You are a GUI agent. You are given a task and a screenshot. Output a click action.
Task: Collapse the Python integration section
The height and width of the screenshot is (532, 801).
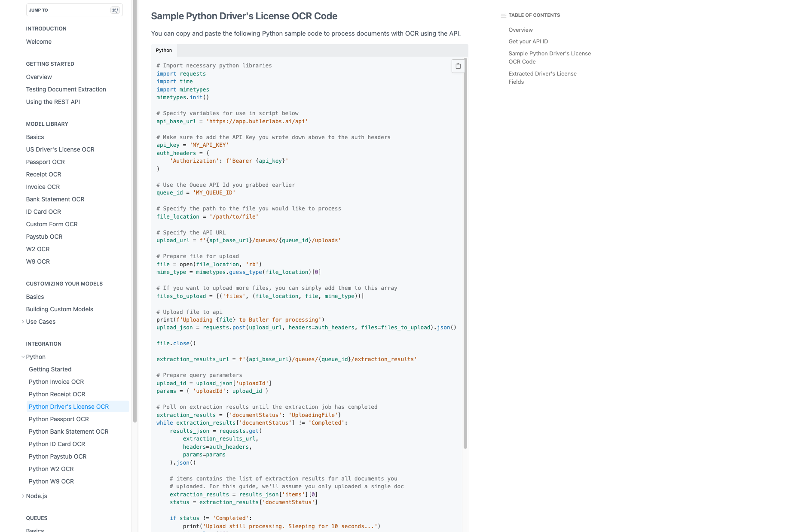(23, 357)
